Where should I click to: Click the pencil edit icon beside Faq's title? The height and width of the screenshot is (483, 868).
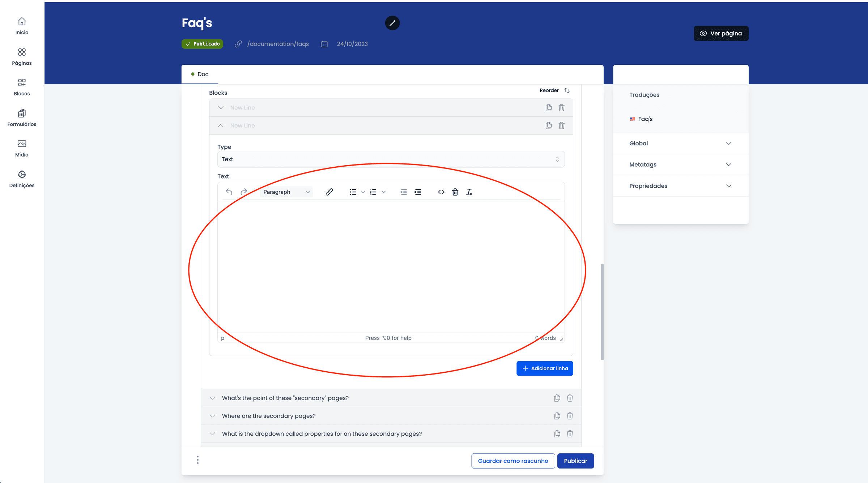point(392,23)
